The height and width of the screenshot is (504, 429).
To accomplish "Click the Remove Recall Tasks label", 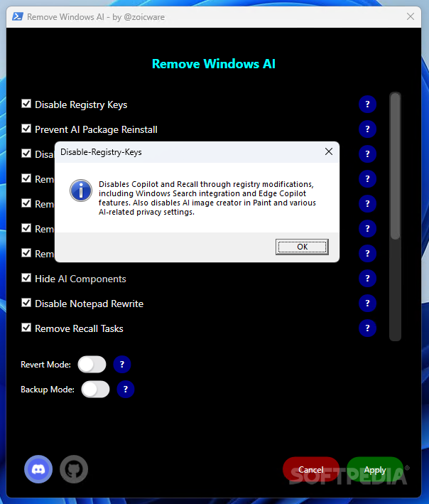I will 79,328.
